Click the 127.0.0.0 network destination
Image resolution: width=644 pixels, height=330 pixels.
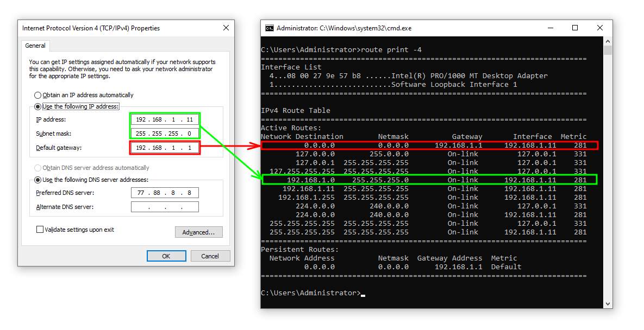pyautogui.click(x=315, y=154)
